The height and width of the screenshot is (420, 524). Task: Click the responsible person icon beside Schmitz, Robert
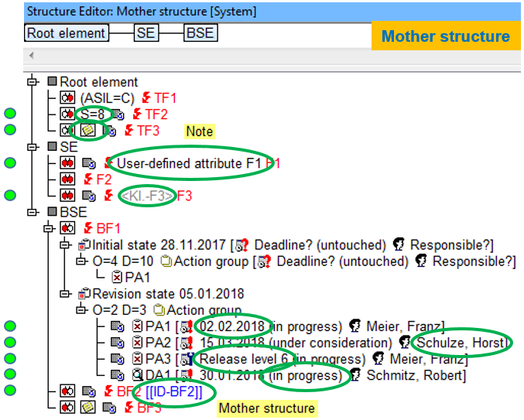coord(356,375)
